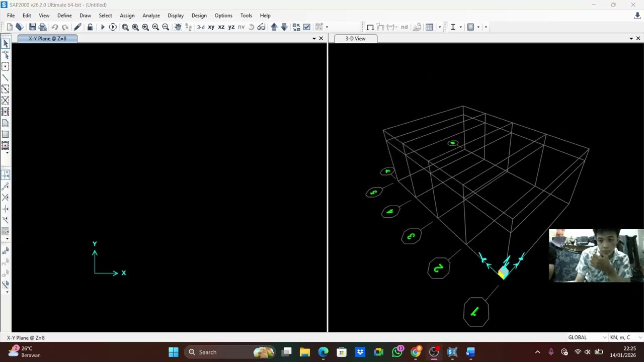Open the Define menu
This screenshot has height=362, width=644.
point(64,16)
